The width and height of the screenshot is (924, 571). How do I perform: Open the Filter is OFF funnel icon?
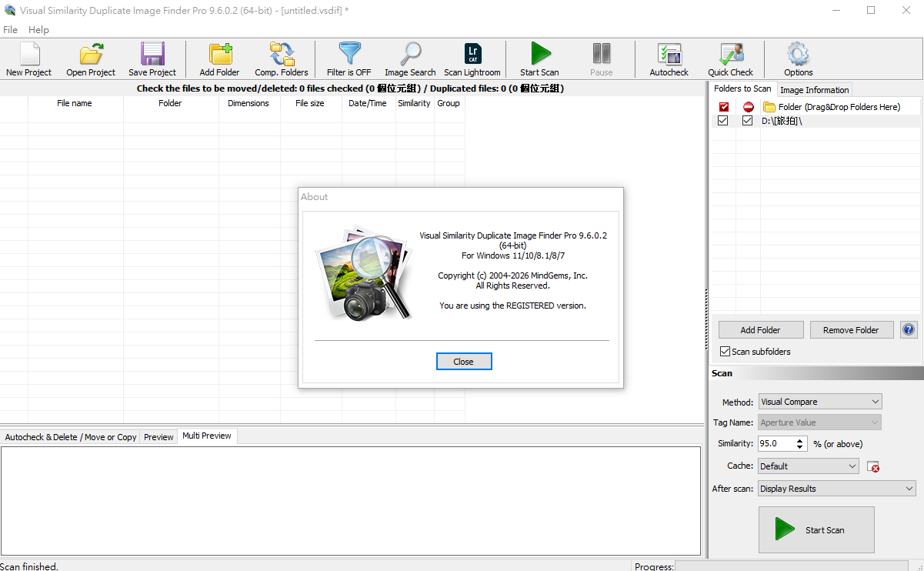point(349,59)
